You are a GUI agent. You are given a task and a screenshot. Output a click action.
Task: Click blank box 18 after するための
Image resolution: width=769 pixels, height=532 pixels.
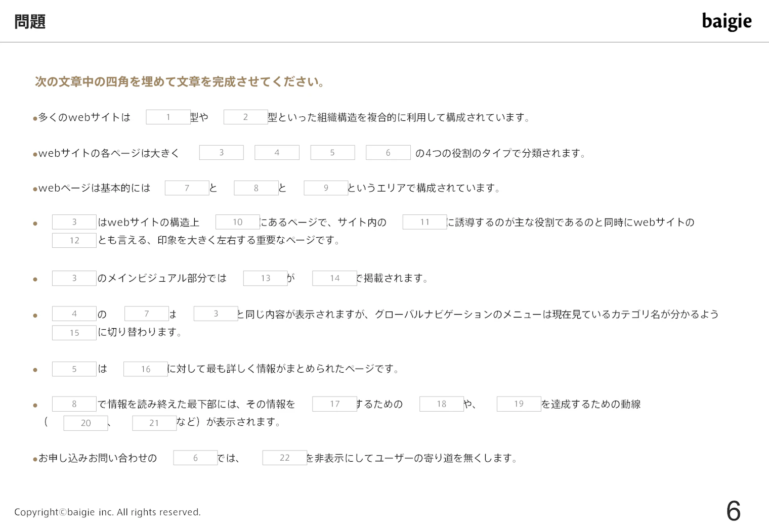click(x=441, y=404)
